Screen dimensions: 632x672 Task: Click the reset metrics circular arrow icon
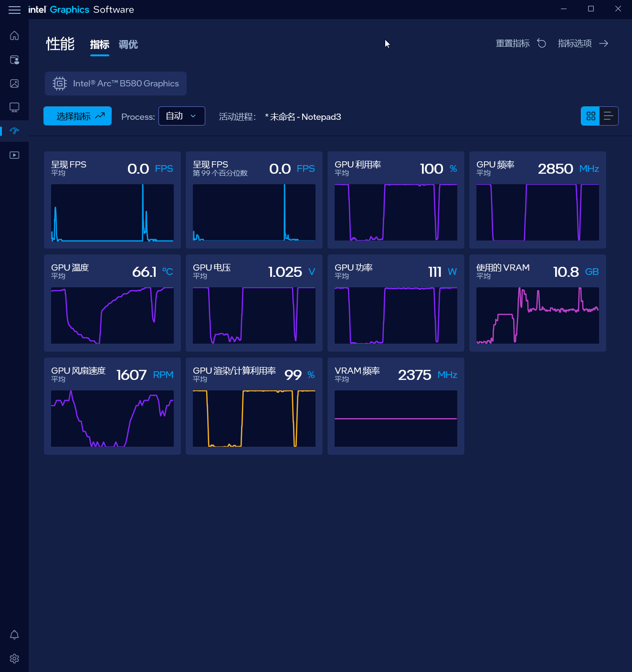[542, 43]
